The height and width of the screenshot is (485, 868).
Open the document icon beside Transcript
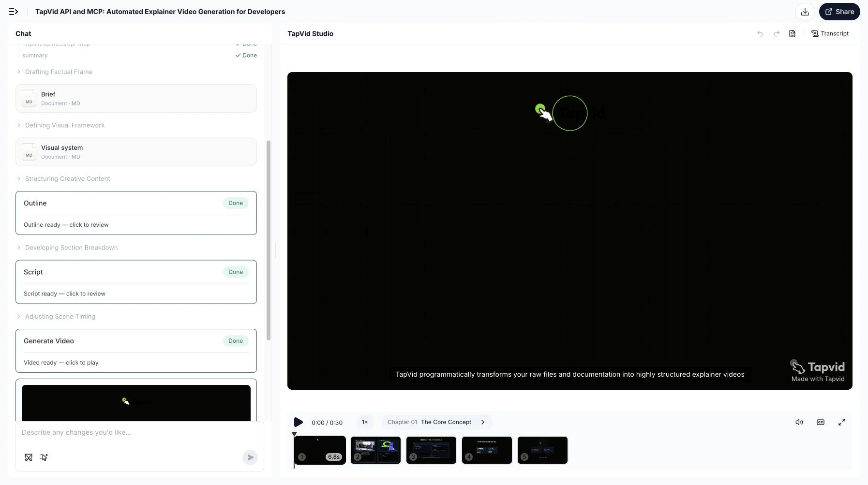click(792, 33)
